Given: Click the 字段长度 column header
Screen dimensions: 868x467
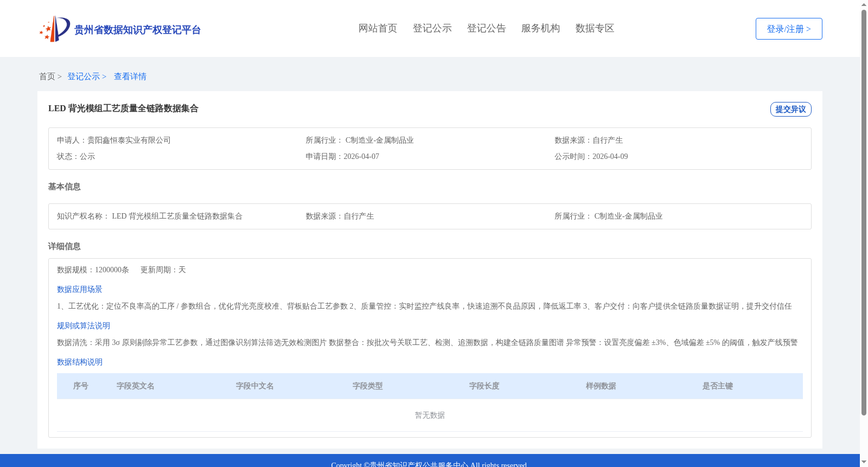Looking at the screenshot, I should coord(484,386).
